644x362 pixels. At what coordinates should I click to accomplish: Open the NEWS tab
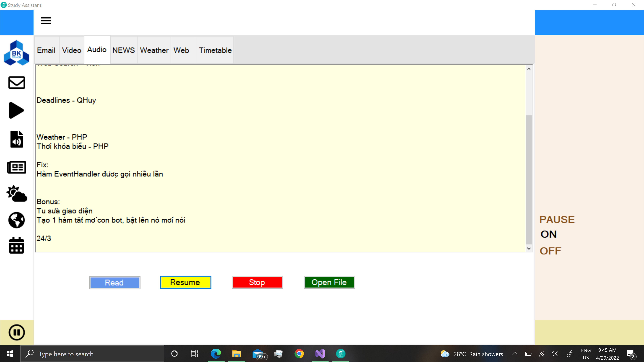coord(123,50)
